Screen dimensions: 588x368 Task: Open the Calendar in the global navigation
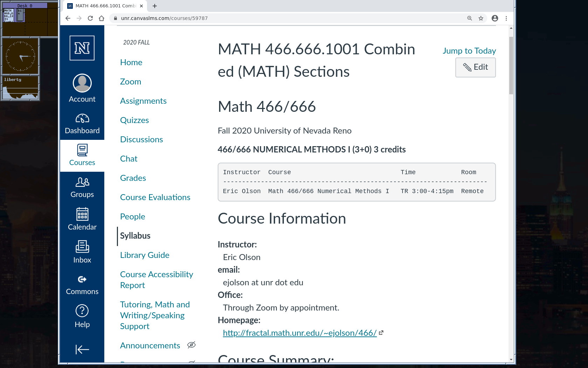point(82,219)
